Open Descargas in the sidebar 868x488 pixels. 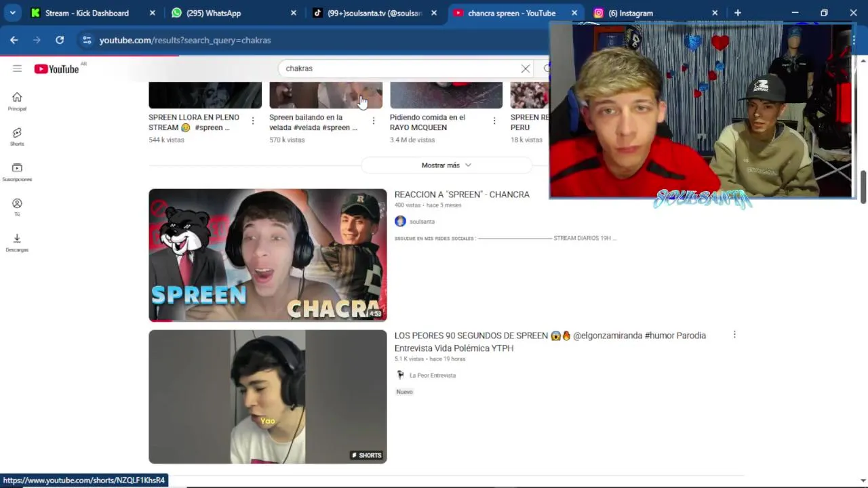click(x=17, y=243)
